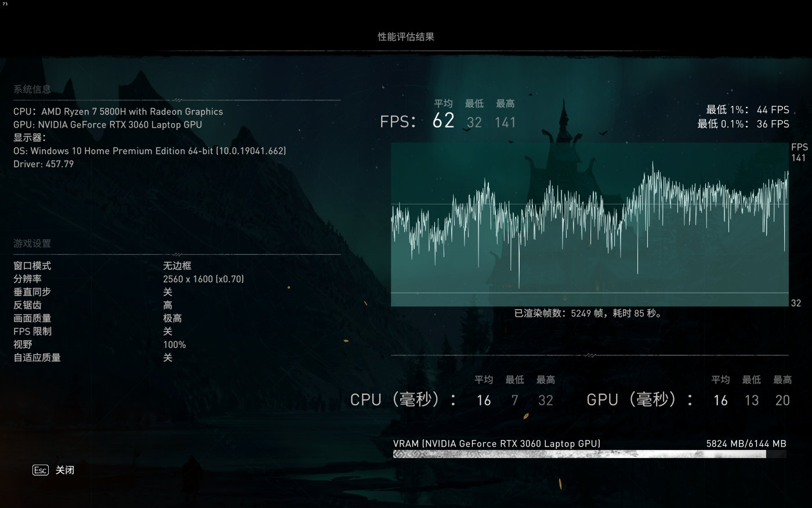Click the 窗口模式 setting label
The height and width of the screenshot is (508, 812).
32,266
